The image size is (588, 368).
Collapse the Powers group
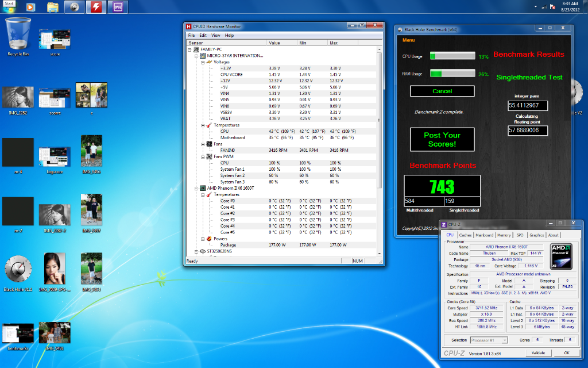click(203, 239)
